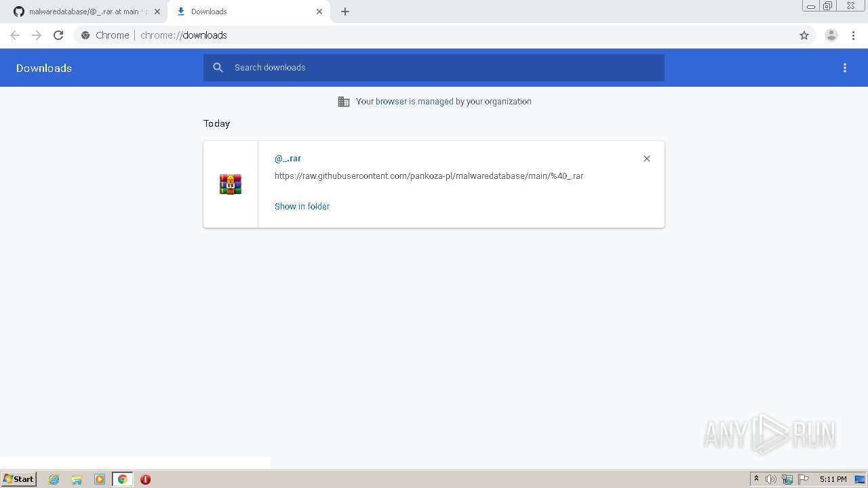This screenshot has width=868, height=488.
Task: Open the Action Center flag icon
Action: click(804, 479)
